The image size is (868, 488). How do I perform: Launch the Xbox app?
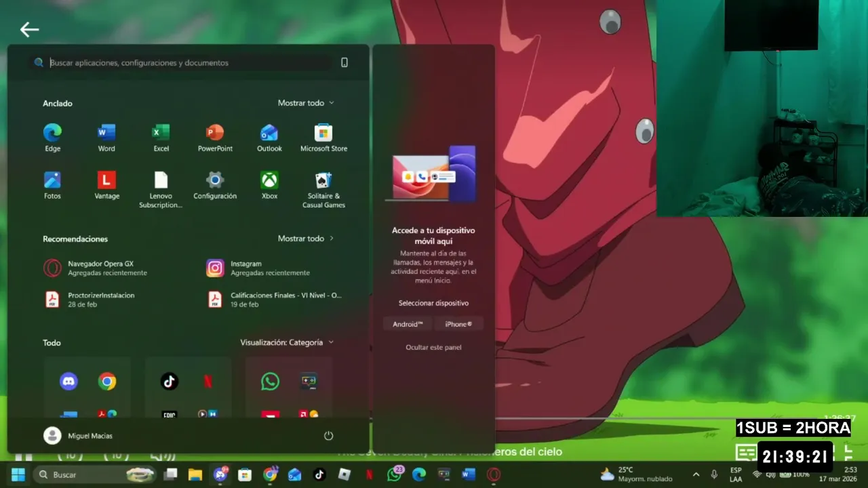pos(269,186)
